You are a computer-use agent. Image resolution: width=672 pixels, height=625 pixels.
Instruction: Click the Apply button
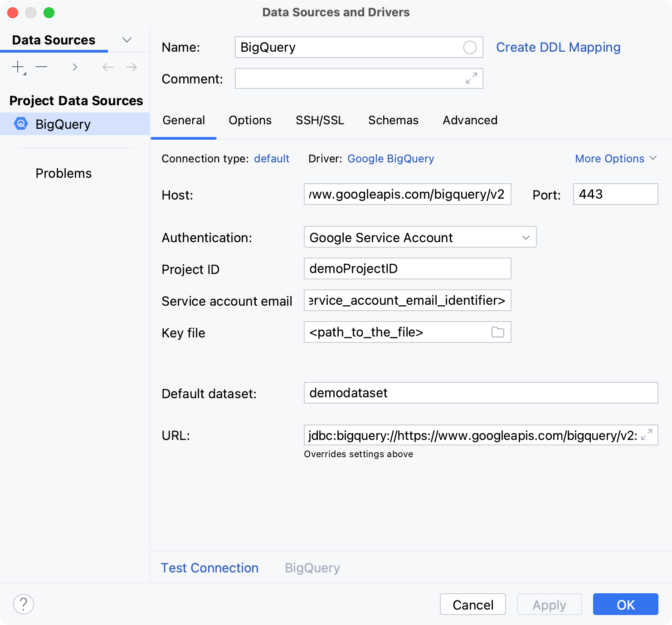click(549, 604)
